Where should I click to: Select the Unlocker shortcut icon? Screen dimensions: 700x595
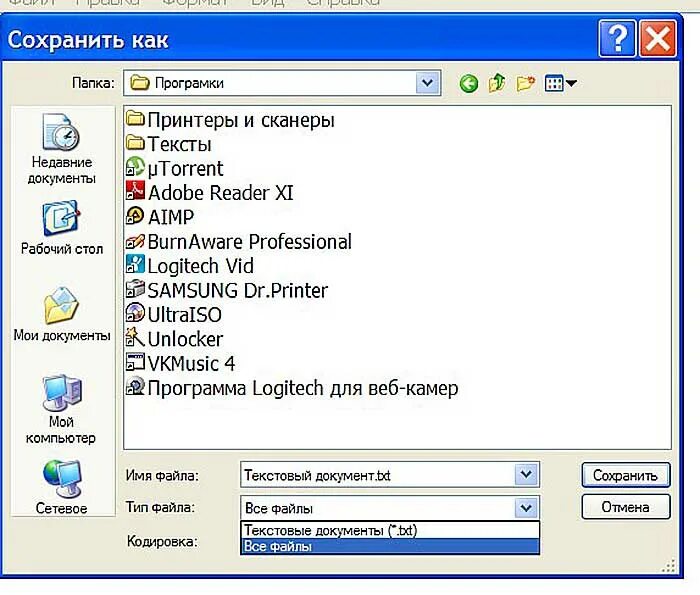point(135,337)
